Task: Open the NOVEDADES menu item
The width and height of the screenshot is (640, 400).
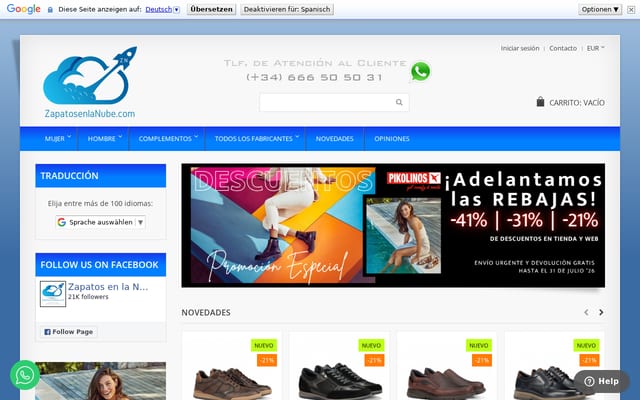Action: [334, 139]
